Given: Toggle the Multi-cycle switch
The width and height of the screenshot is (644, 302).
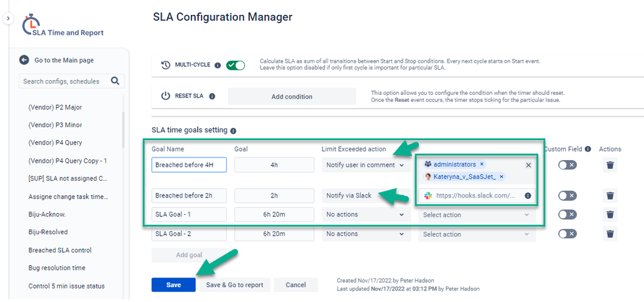Looking at the screenshot, I should point(236,65).
